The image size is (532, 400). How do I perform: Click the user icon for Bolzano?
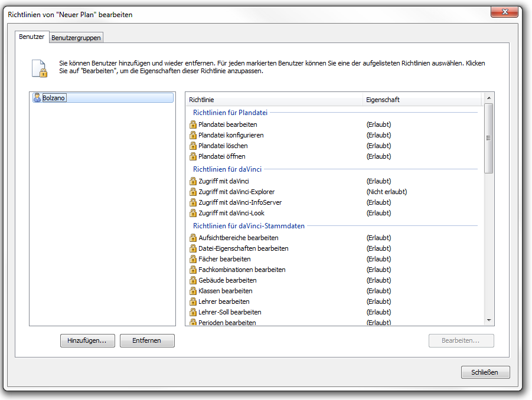(37, 98)
